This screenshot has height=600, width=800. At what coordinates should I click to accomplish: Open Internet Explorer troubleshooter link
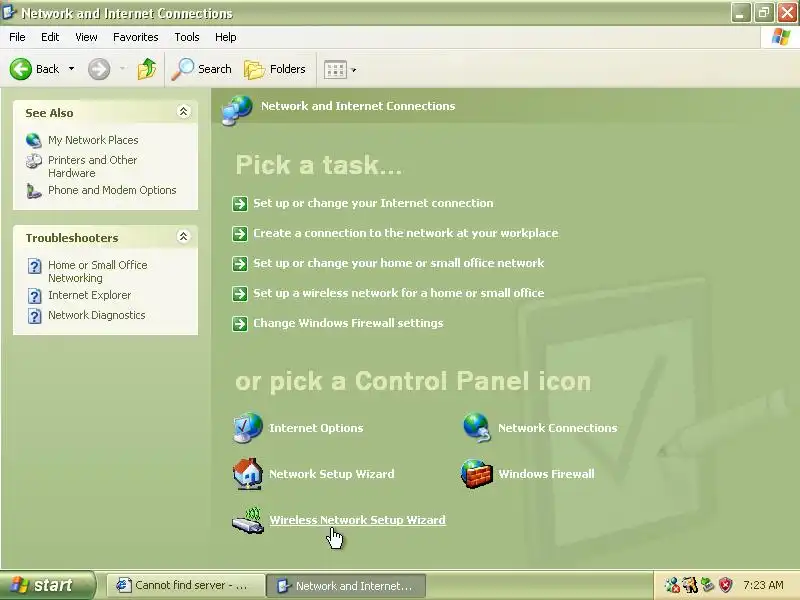[89, 295]
